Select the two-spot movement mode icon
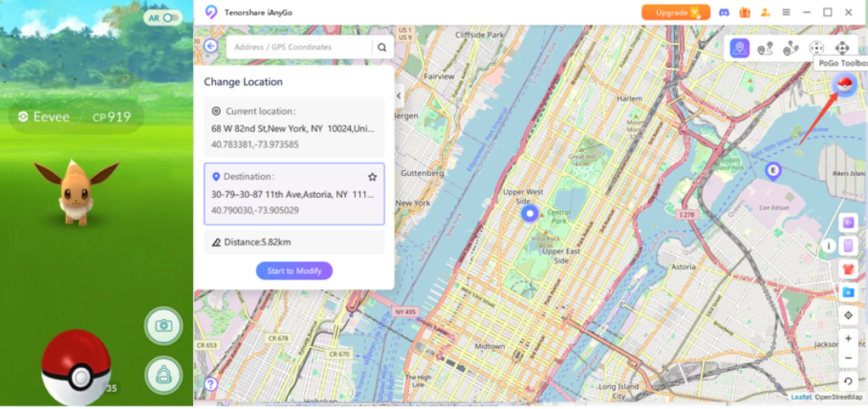 (765, 48)
